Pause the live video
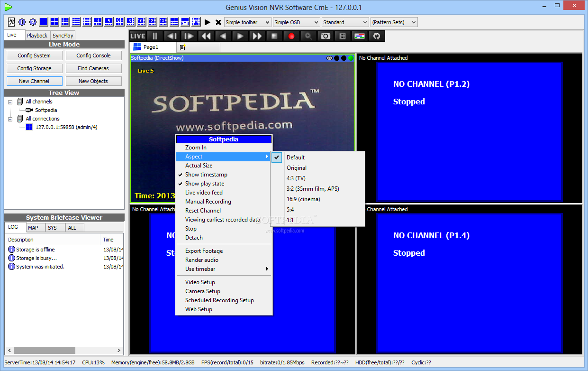Image resolution: width=588 pixels, height=371 pixels. pyautogui.click(x=154, y=36)
